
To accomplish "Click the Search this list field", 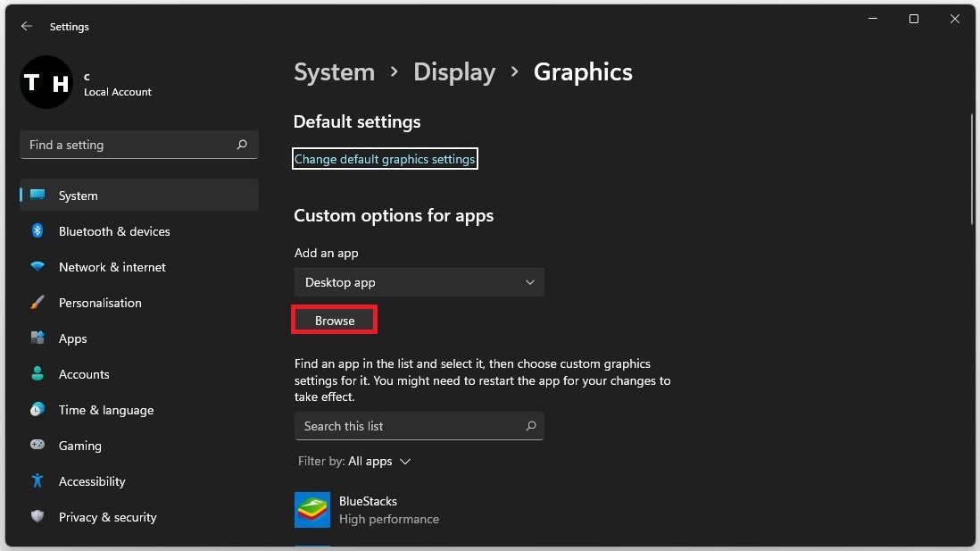I will coord(411,426).
